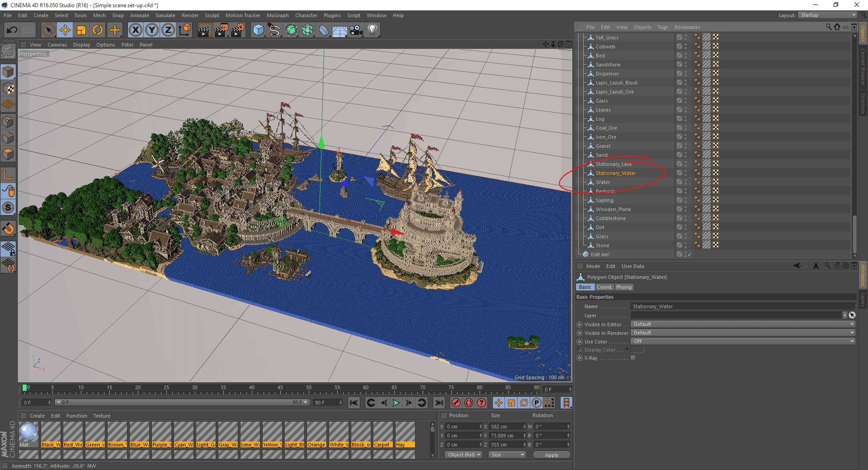This screenshot has height=470, width=868.
Task: Open the Size mode dropdown
Action: click(x=507, y=455)
